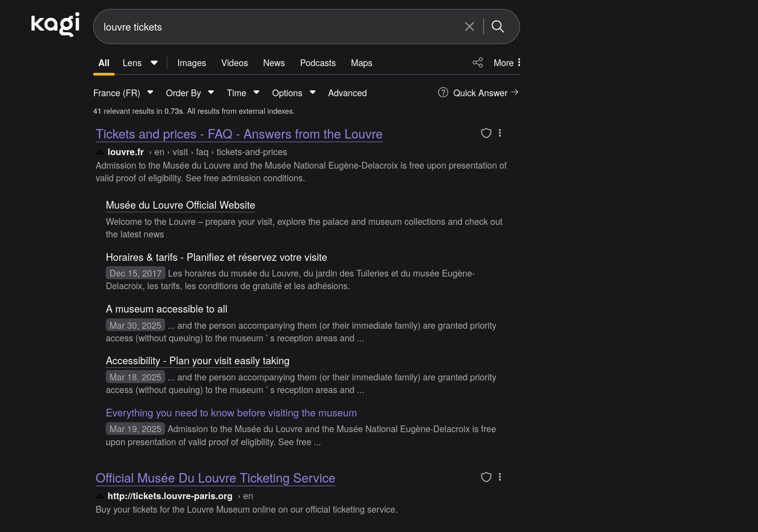Open the three-dot menu on the first result
Screen dimensions: 758x532
500,133
